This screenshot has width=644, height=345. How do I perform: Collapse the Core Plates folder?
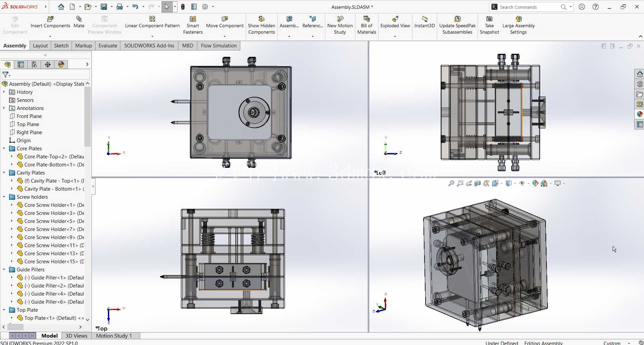(4, 148)
